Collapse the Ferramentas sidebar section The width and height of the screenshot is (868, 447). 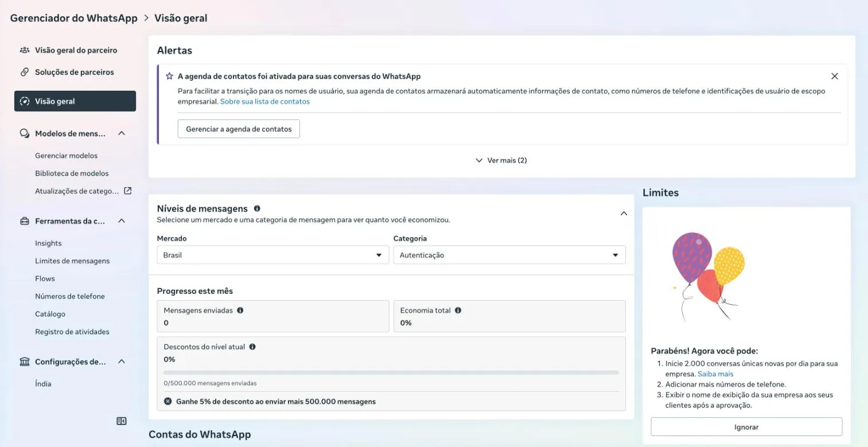[x=122, y=221]
